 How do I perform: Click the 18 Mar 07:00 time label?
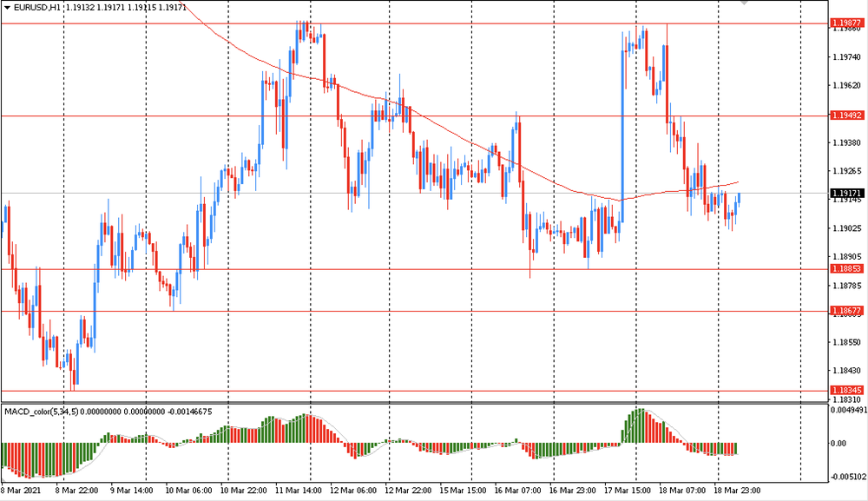(682, 491)
